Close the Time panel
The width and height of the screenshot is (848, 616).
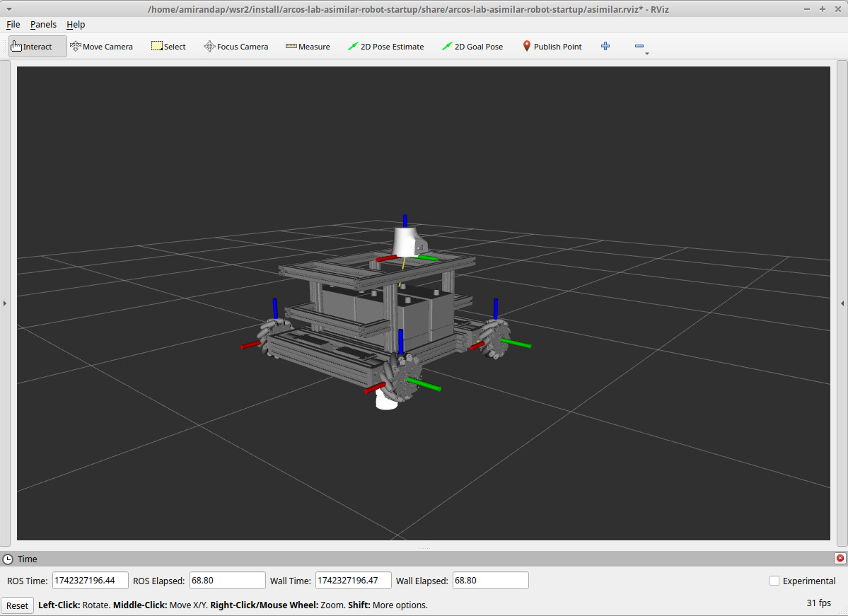click(840, 558)
